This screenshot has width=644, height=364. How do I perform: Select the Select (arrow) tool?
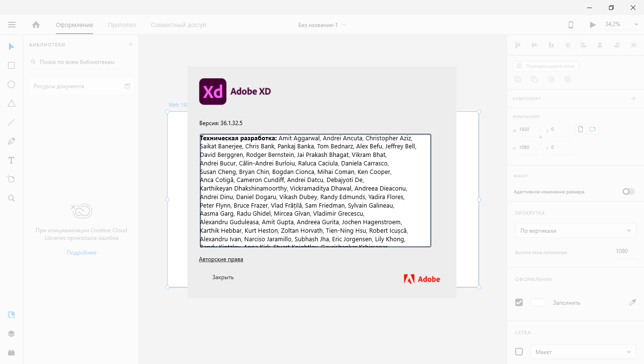[11, 46]
